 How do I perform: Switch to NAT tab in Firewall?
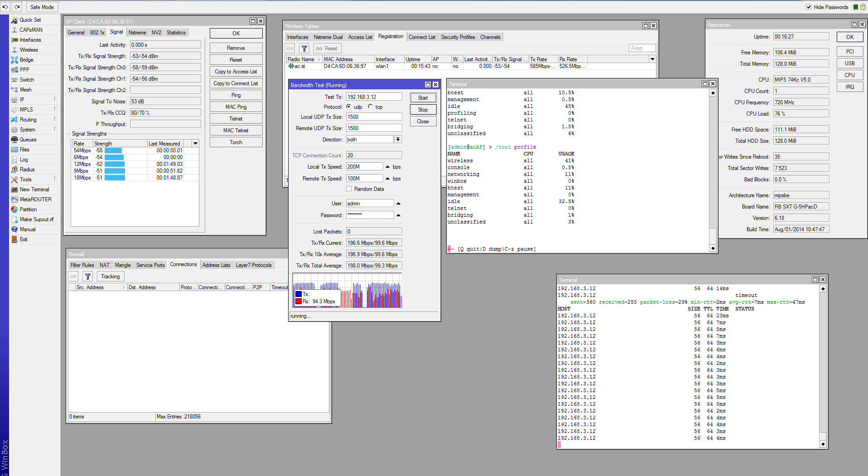104,265
